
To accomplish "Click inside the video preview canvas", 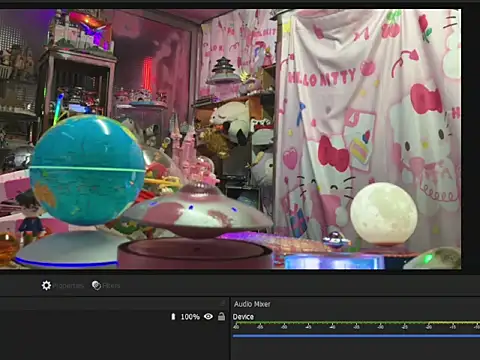I will [230, 139].
